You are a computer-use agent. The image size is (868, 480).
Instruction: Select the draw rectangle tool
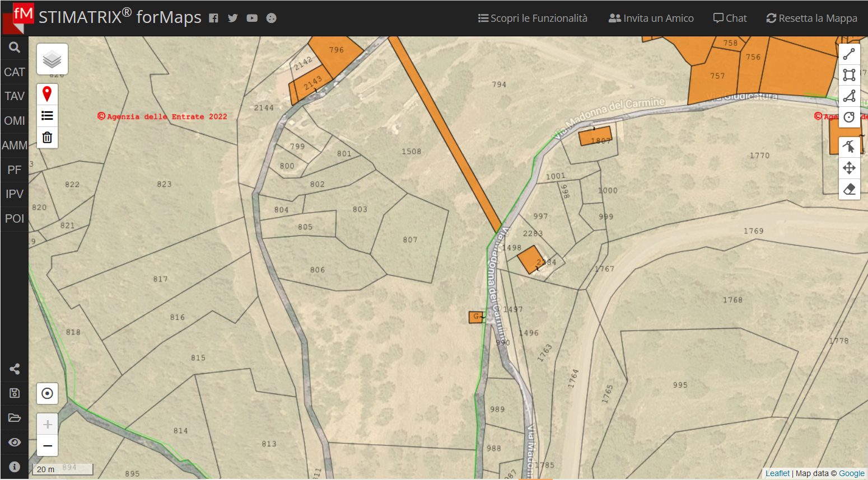pyautogui.click(x=849, y=75)
